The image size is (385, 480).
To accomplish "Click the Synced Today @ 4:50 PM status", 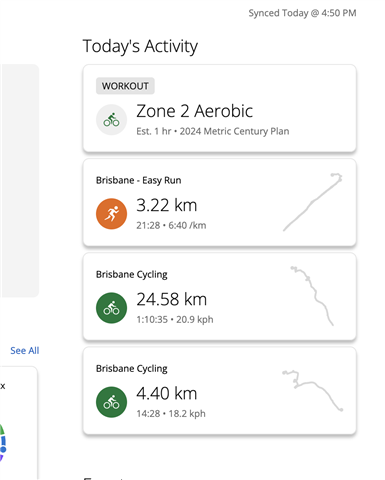I will (302, 13).
